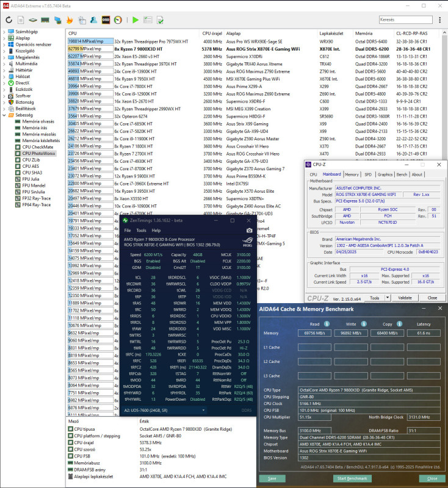Sort by CPU órajel column header
448x488 pixels.
tap(212, 34)
